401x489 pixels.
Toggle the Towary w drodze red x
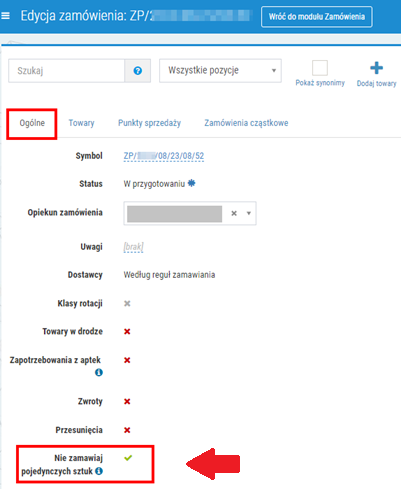[x=127, y=331]
